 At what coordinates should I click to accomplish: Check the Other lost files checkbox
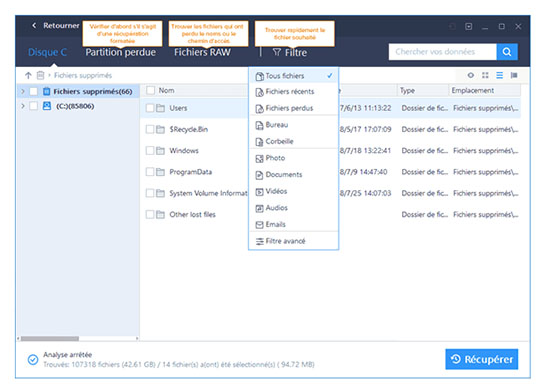150,214
